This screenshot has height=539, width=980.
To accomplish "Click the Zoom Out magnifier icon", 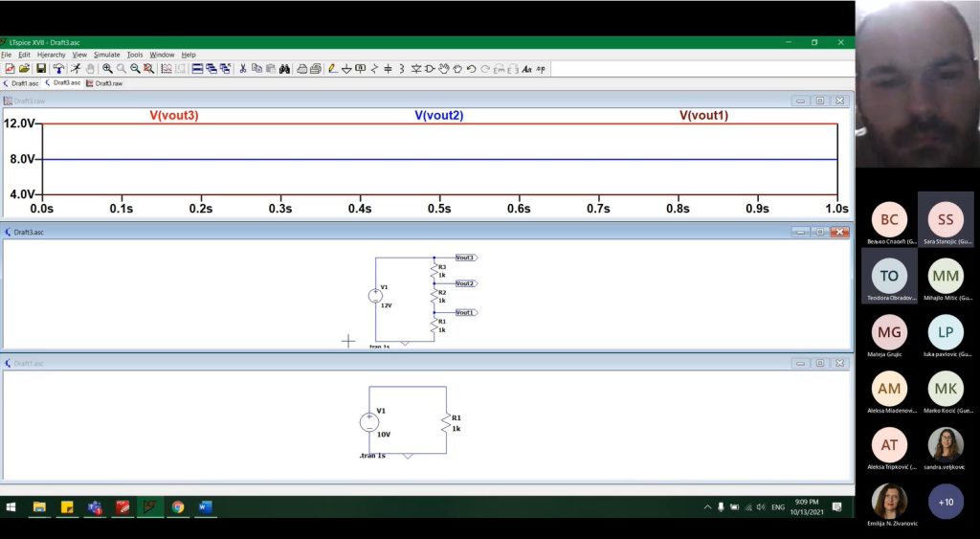I will (135, 69).
